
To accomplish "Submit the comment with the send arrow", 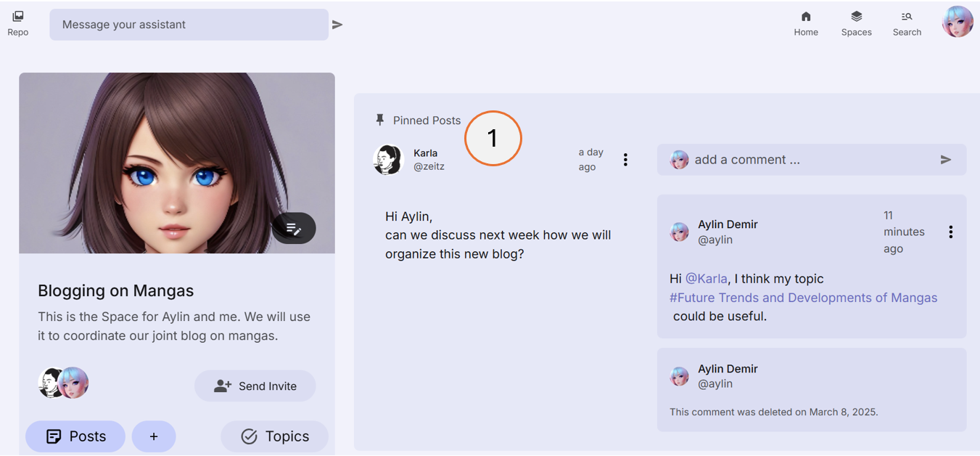I will pyautogui.click(x=946, y=159).
